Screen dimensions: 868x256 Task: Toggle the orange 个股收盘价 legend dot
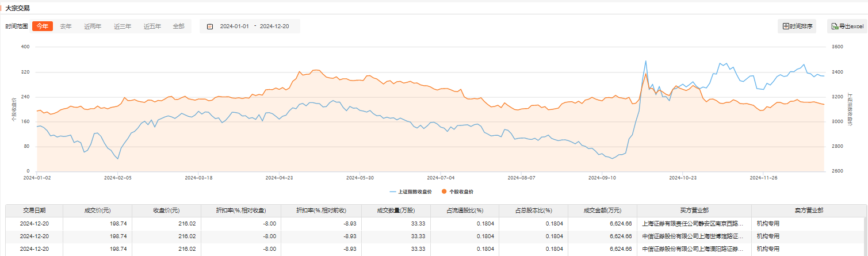[444, 191]
